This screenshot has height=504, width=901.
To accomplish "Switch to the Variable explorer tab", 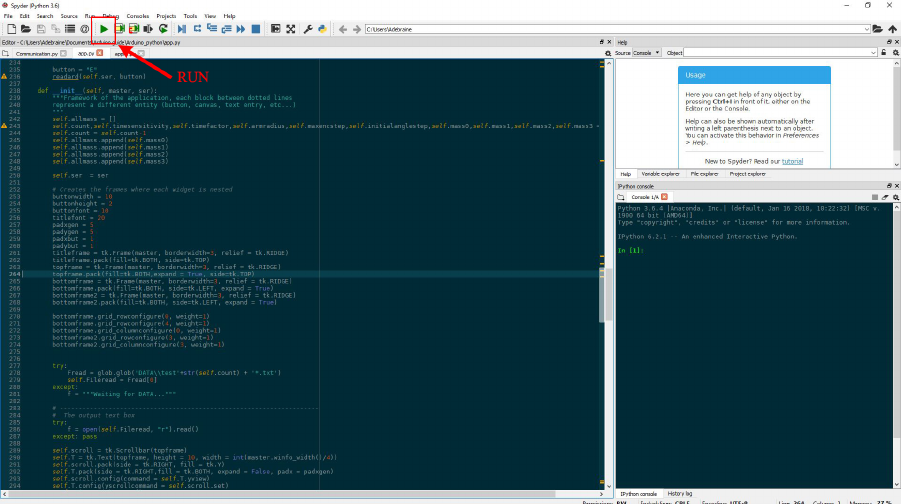I will click(x=660, y=174).
